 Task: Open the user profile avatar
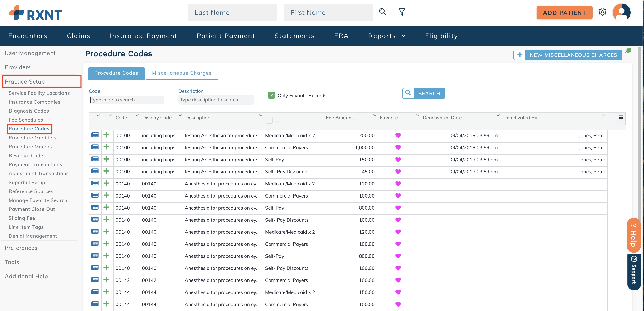[621, 12]
